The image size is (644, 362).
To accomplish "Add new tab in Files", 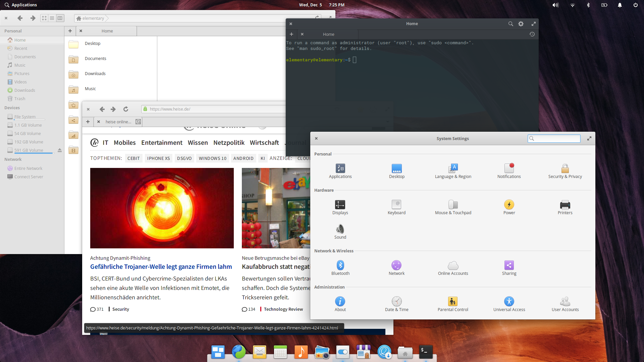I will (x=70, y=31).
